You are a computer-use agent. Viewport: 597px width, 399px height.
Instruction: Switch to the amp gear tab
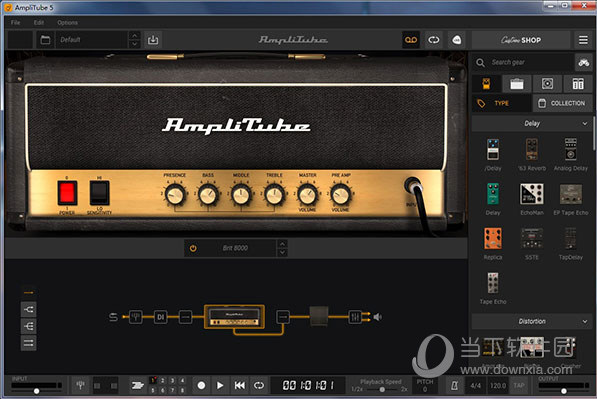click(517, 84)
